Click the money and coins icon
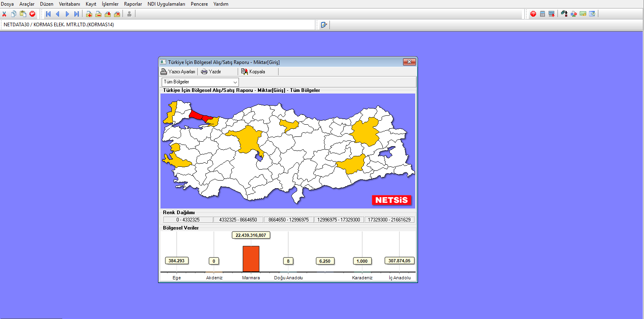The image size is (644, 319). [x=583, y=14]
